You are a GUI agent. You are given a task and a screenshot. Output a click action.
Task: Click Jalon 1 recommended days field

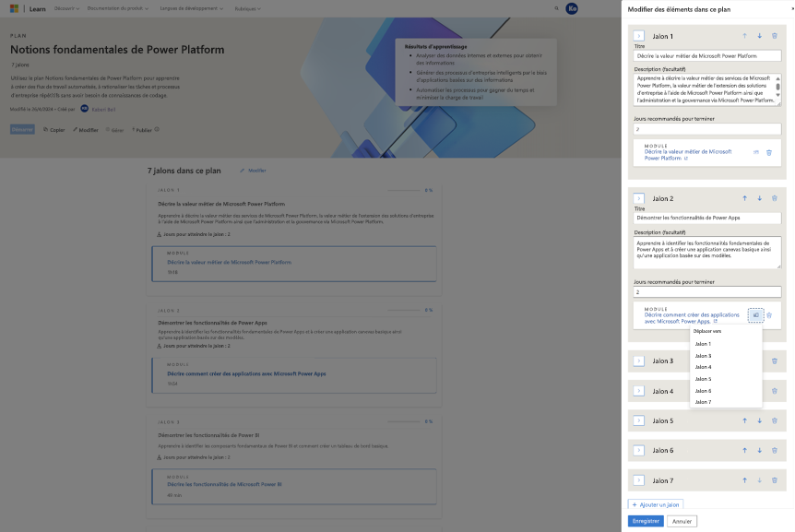point(706,129)
